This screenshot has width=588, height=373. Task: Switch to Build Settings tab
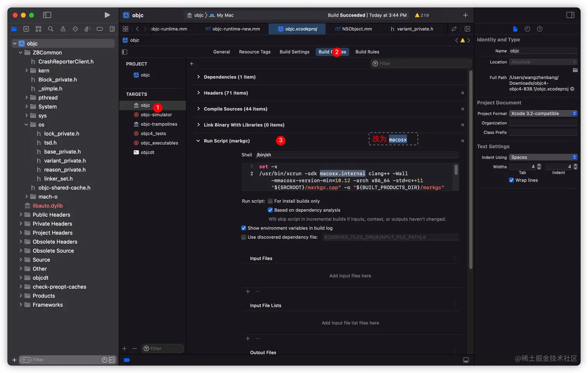(294, 52)
